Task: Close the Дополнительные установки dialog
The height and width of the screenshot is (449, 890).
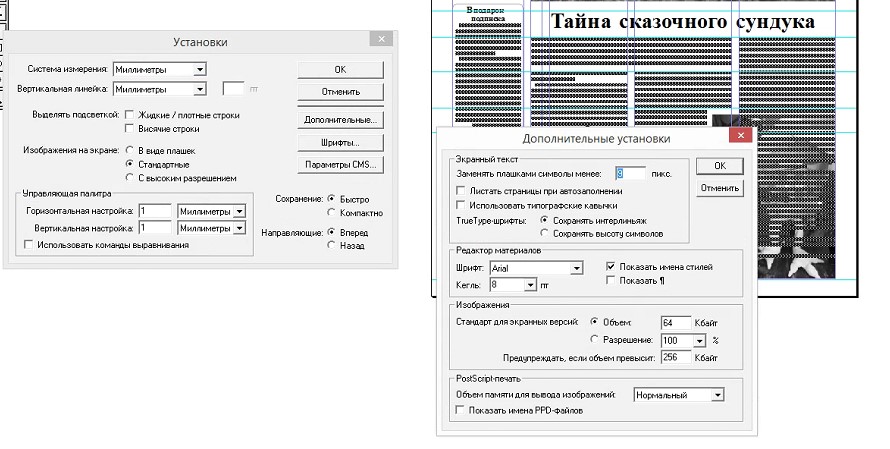Action: tap(741, 135)
